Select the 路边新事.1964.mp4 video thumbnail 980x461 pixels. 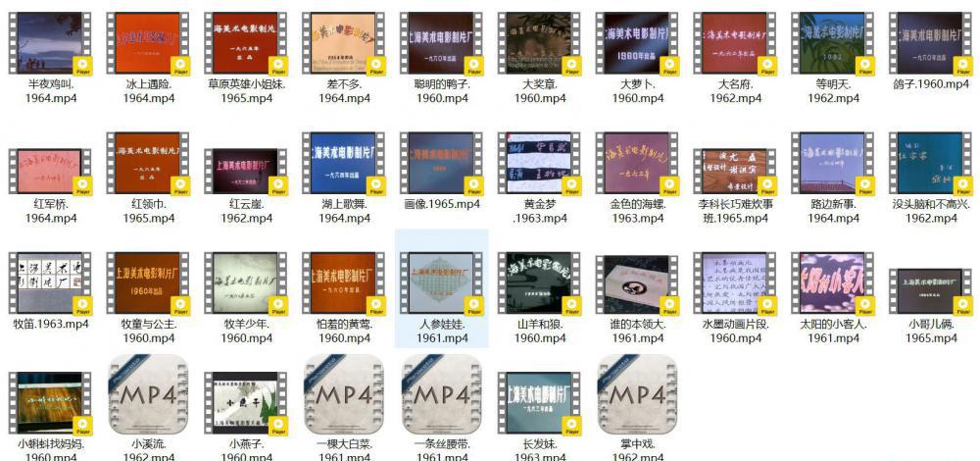(833, 163)
